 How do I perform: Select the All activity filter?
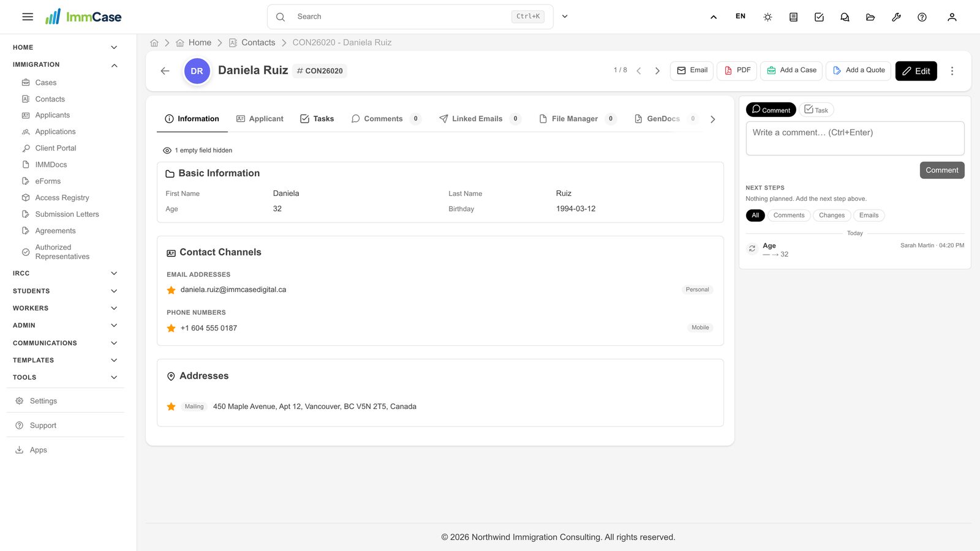point(755,216)
